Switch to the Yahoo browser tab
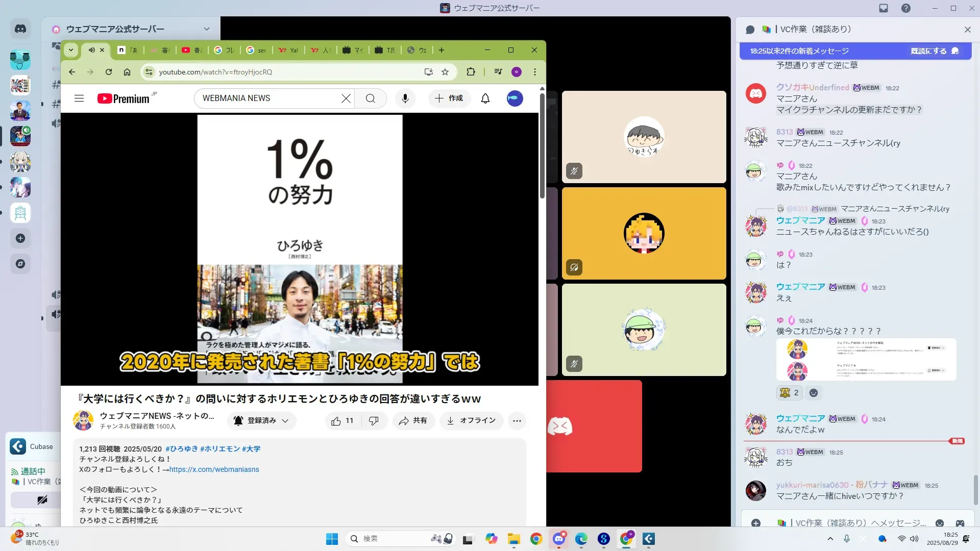The height and width of the screenshot is (551, 980). 289,50
